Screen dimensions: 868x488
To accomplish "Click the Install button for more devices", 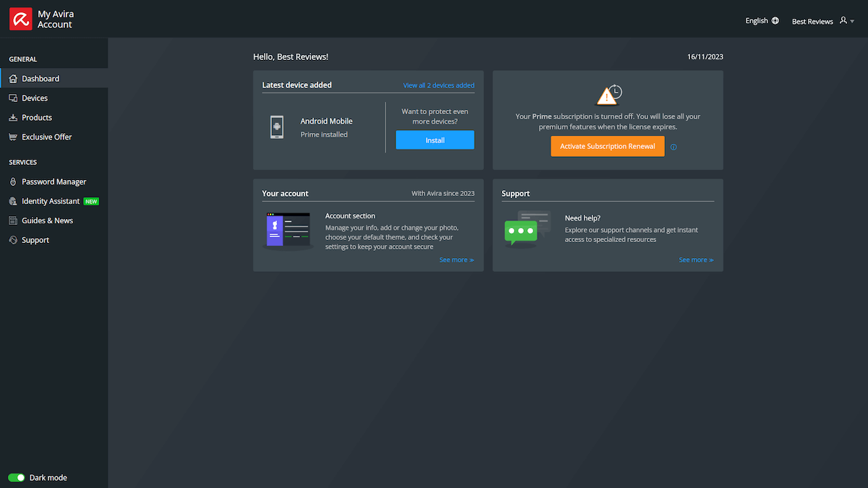I will pyautogui.click(x=435, y=140).
